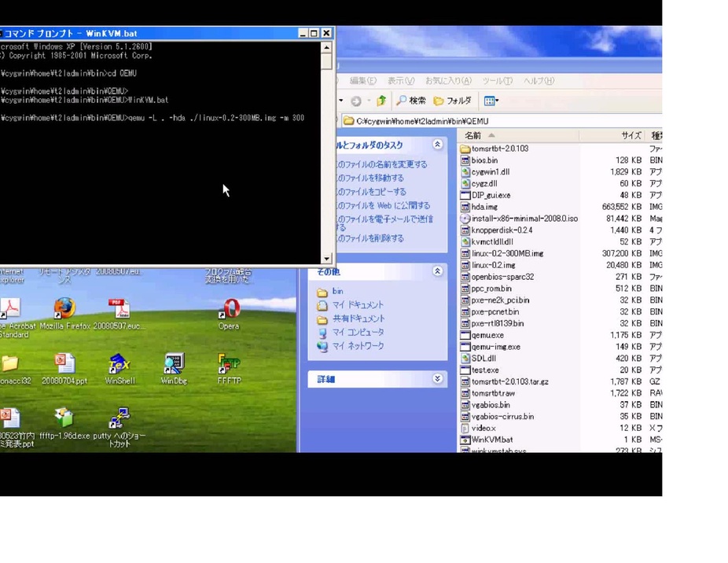The width and height of the screenshot is (728, 563).
Task: Expand the 詳細 (Details) panel
Action: point(437,379)
